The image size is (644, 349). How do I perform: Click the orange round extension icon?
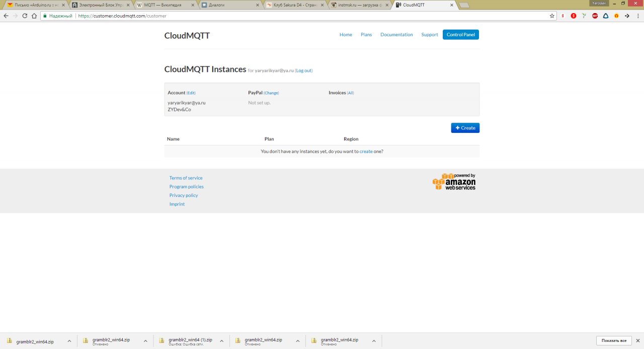[x=616, y=16]
